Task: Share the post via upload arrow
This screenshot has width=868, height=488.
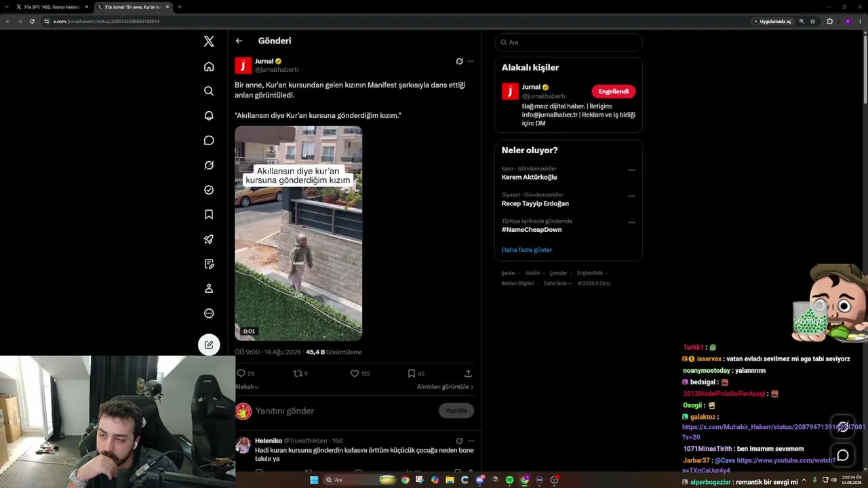Action: coord(468,373)
